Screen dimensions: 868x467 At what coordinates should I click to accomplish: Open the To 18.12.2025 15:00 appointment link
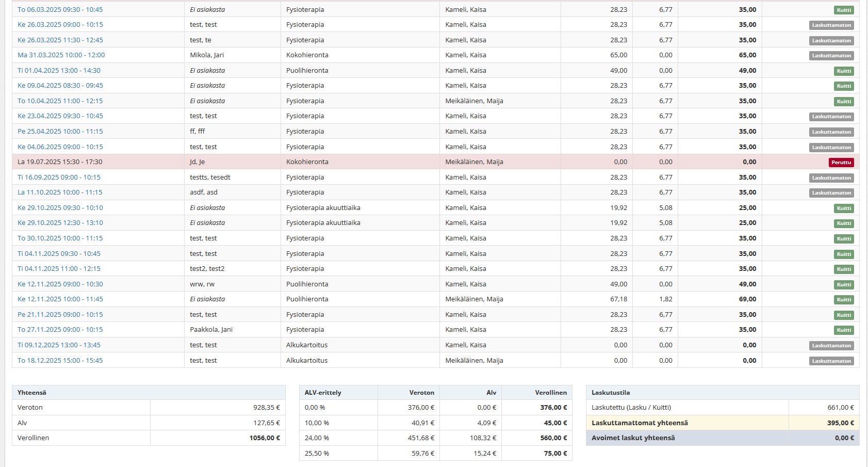tap(60, 360)
